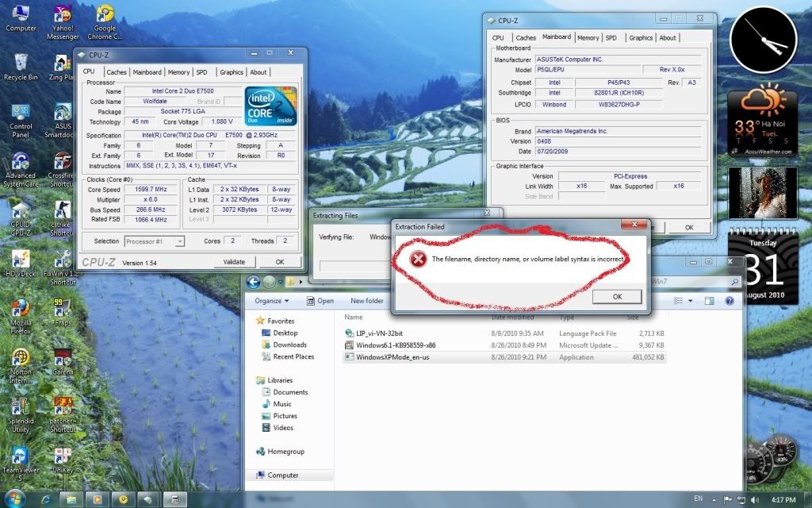
Task: Select the UniKey desktop icon
Action: [x=63, y=460]
